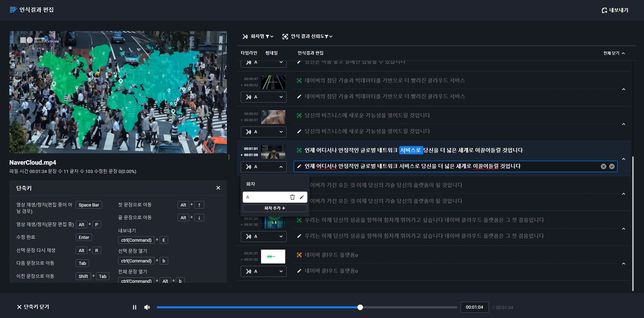Pause the video playback

(x=135, y=307)
